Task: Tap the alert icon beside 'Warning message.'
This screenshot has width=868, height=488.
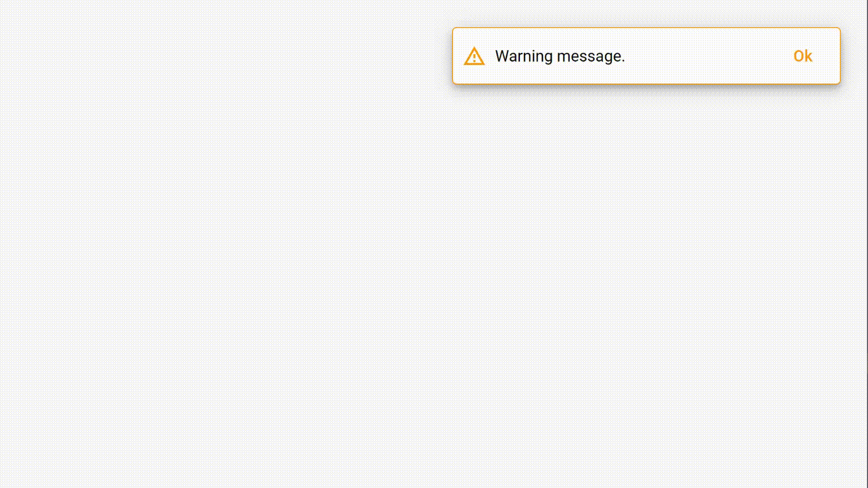Action: [474, 56]
